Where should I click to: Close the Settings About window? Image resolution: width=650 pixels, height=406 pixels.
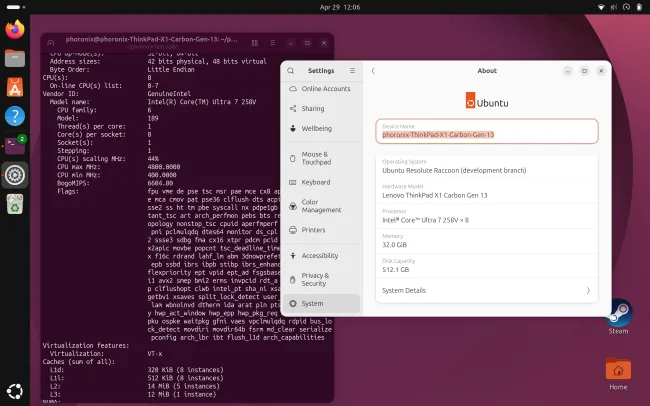pyautogui.click(x=601, y=71)
